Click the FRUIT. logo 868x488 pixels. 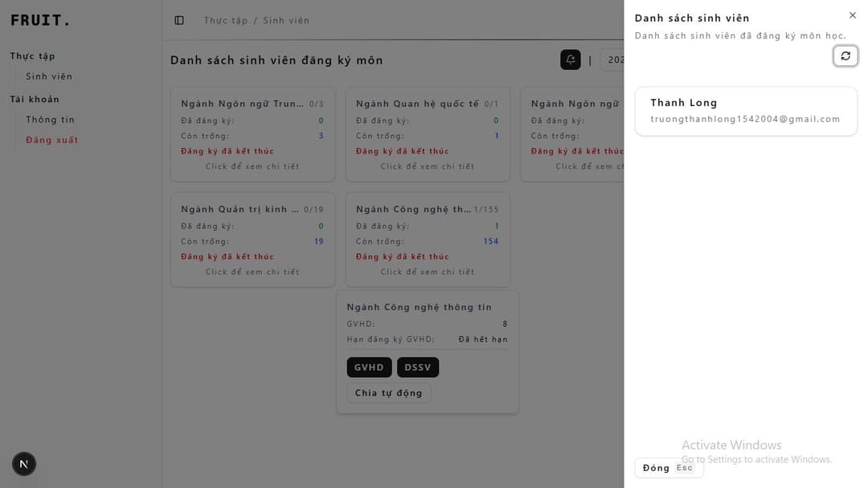pos(40,21)
